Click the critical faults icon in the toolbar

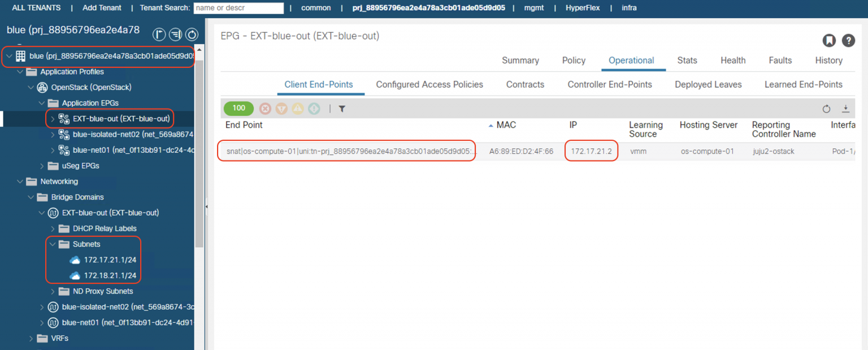click(x=264, y=108)
